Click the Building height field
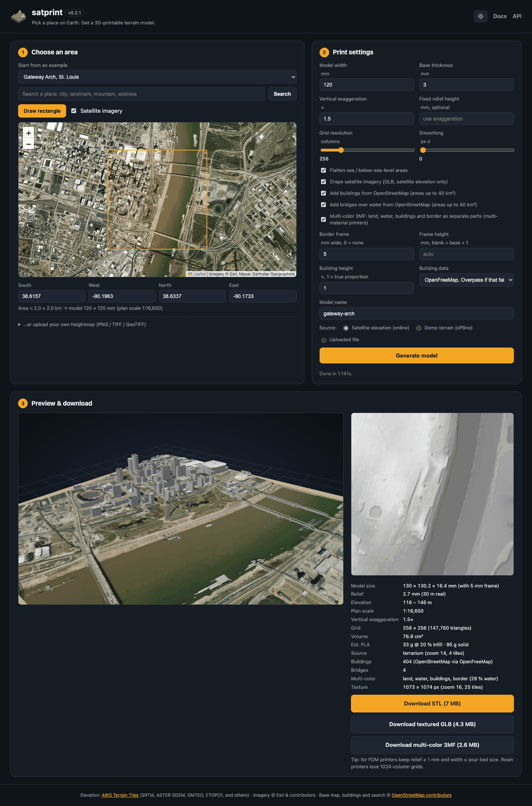The image size is (532, 806). (366, 288)
